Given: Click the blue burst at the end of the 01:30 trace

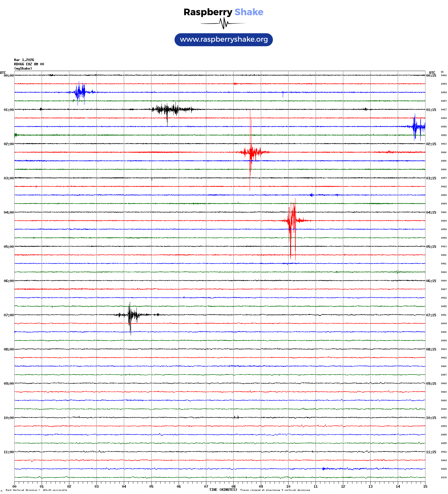Looking at the screenshot, I should click(x=417, y=127).
